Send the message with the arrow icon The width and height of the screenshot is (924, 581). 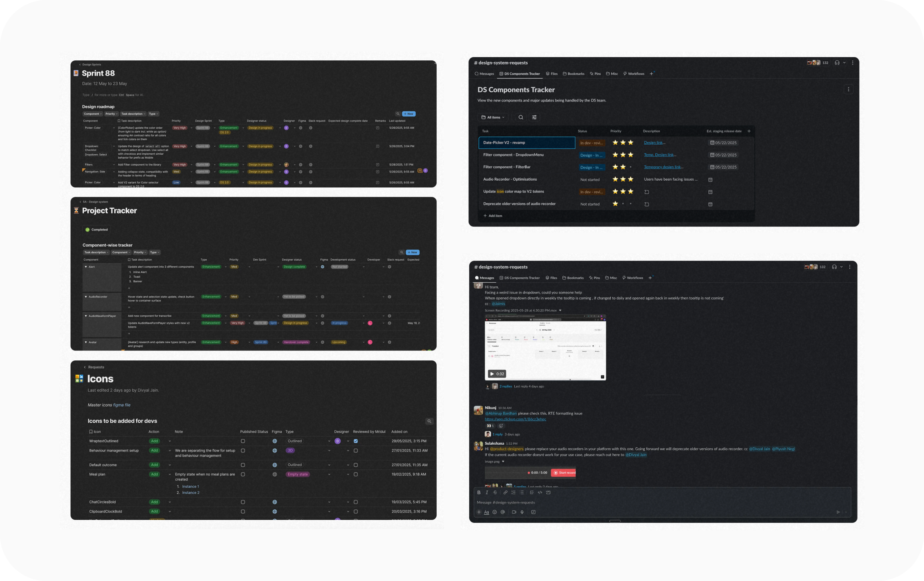click(x=838, y=512)
